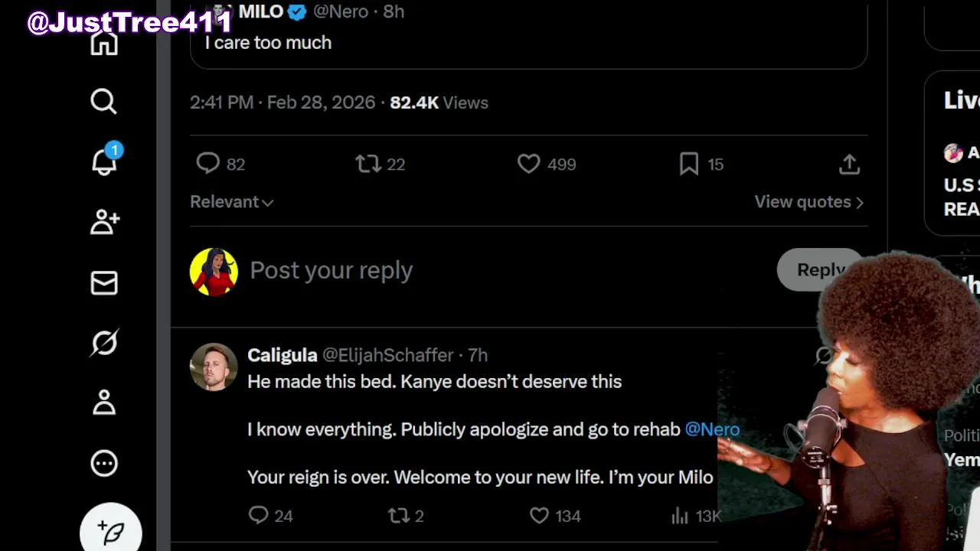Open the More options circle icon
The width and height of the screenshot is (980, 551).
coord(104,463)
